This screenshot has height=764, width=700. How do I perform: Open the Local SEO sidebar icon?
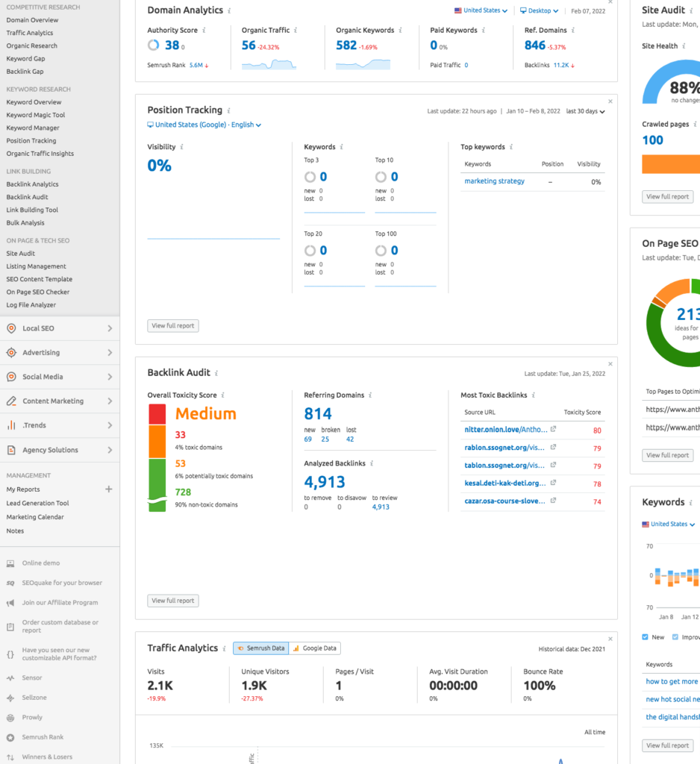[10, 328]
